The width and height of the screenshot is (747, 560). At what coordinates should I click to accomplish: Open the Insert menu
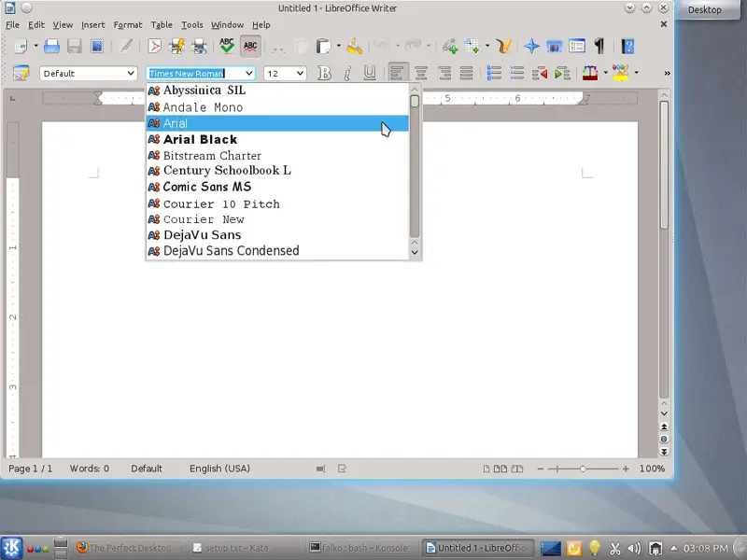pyautogui.click(x=92, y=25)
